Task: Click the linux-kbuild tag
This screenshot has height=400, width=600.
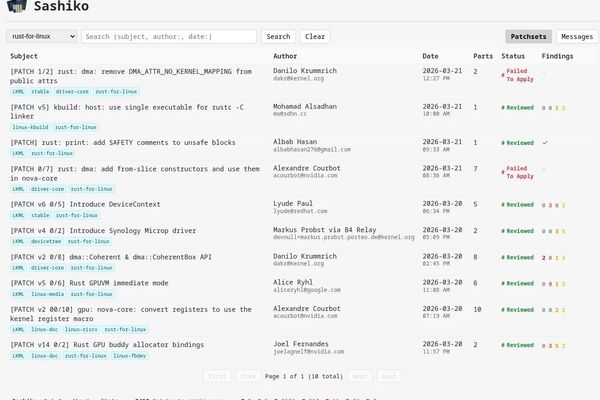Action: coord(30,127)
